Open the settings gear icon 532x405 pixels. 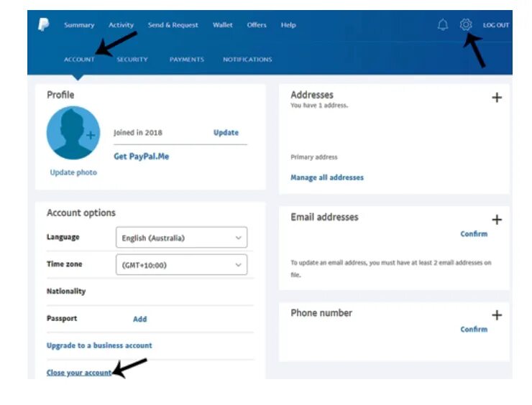point(466,24)
